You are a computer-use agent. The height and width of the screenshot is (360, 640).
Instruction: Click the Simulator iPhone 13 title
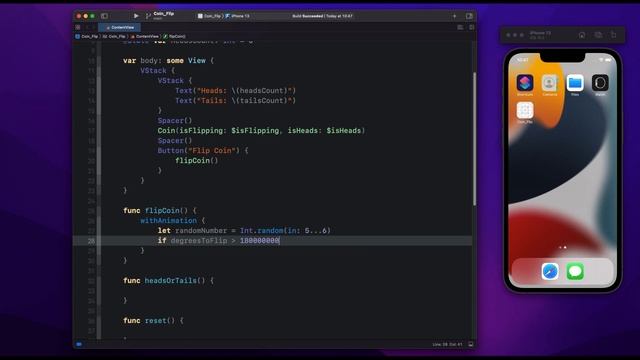540,33
